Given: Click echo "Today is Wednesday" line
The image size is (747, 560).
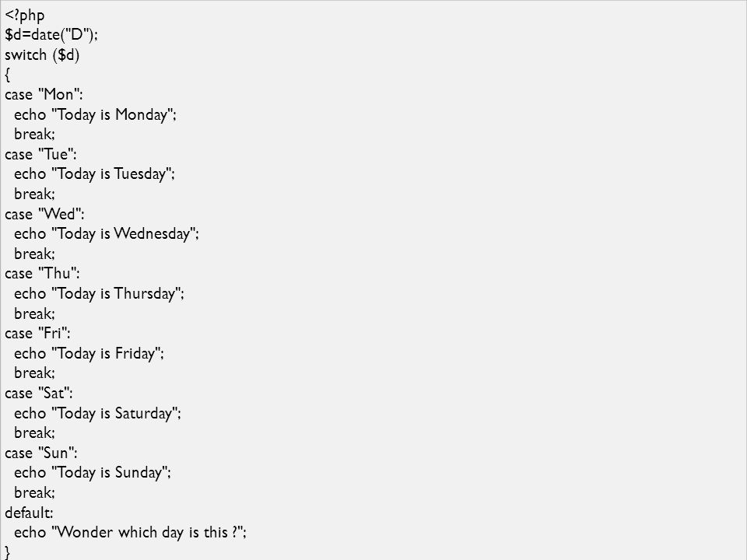Looking at the screenshot, I should point(107,234).
